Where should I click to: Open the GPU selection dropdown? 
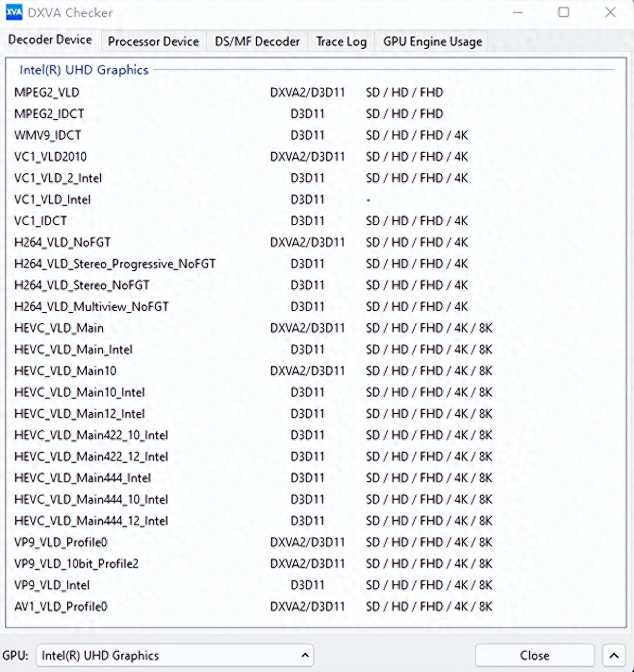[175, 656]
